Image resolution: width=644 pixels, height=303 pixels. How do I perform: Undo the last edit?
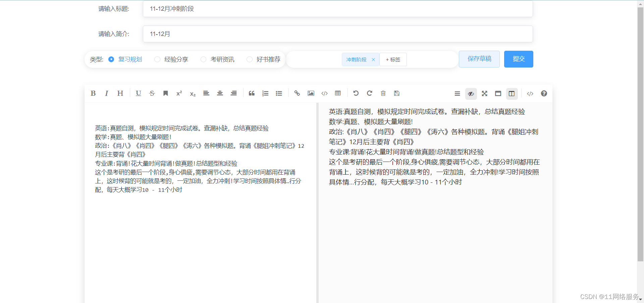356,93
